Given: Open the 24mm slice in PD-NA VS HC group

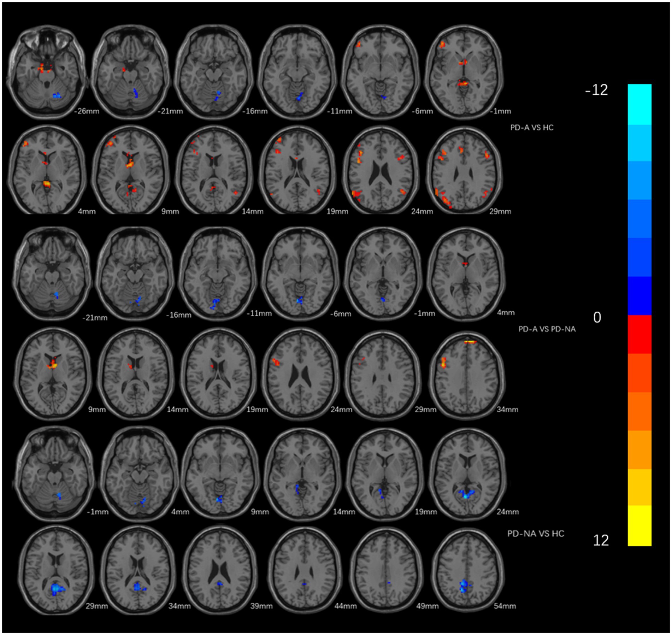Looking at the screenshot, I should pyautogui.click(x=467, y=474).
